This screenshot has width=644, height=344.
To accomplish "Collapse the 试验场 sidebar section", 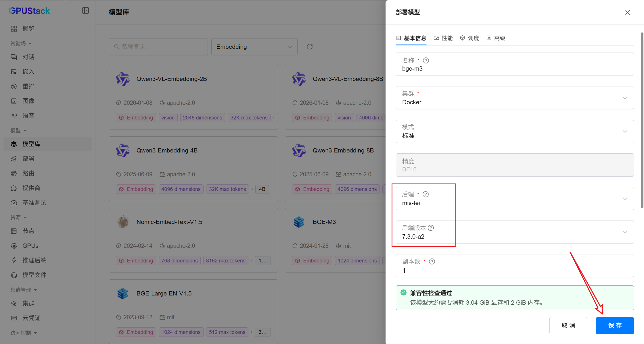I will click(21, 43).
